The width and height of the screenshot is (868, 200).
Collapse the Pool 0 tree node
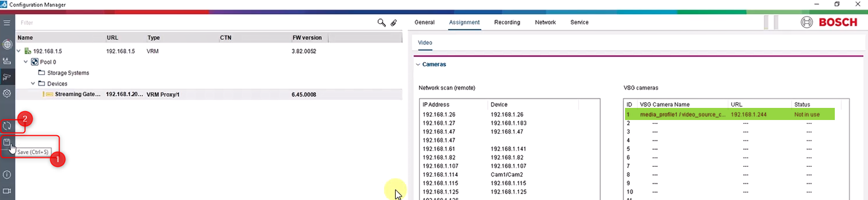click(x=26, y=62)
